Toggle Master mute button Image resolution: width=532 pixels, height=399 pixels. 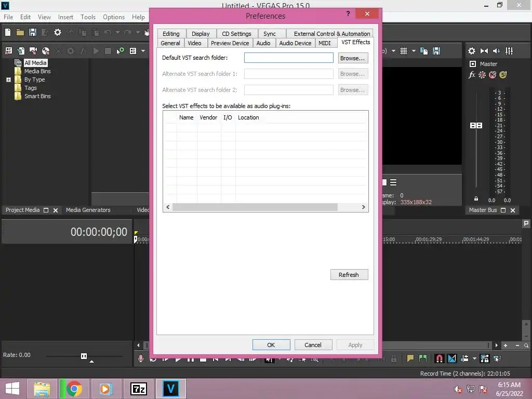pos(493,75)
